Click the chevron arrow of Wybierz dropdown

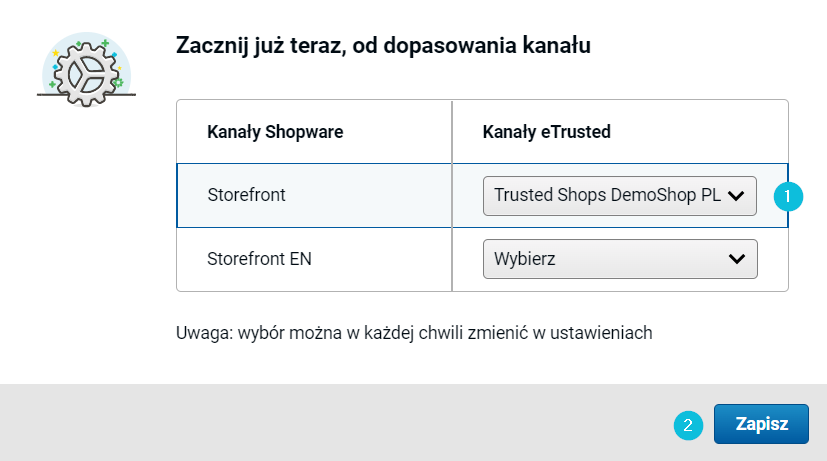(737, 259)
